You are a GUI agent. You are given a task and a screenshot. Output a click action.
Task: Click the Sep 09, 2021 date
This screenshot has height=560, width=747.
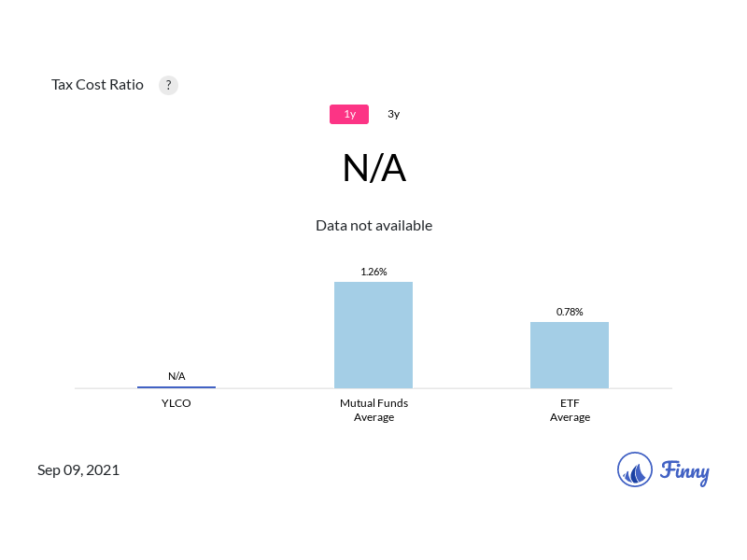point(78,469)
